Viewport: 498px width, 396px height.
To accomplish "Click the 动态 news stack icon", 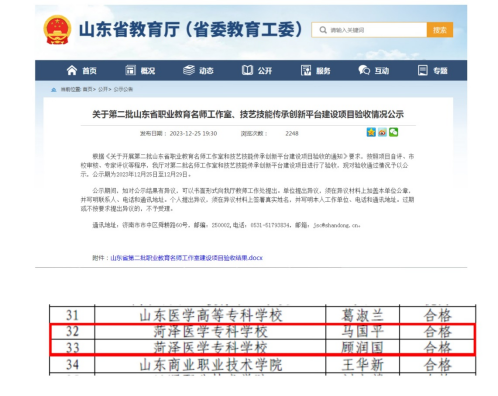I will tap(189, 70).
